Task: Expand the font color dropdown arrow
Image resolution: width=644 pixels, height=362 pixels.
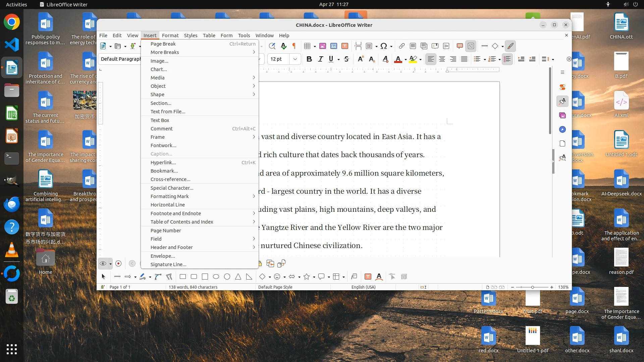Action: point(406,60)
